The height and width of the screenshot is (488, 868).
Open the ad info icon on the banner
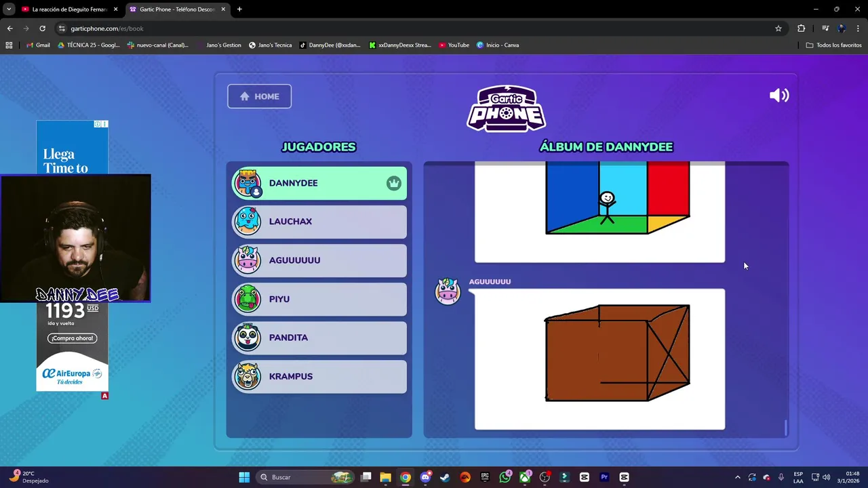coord(98,124)
